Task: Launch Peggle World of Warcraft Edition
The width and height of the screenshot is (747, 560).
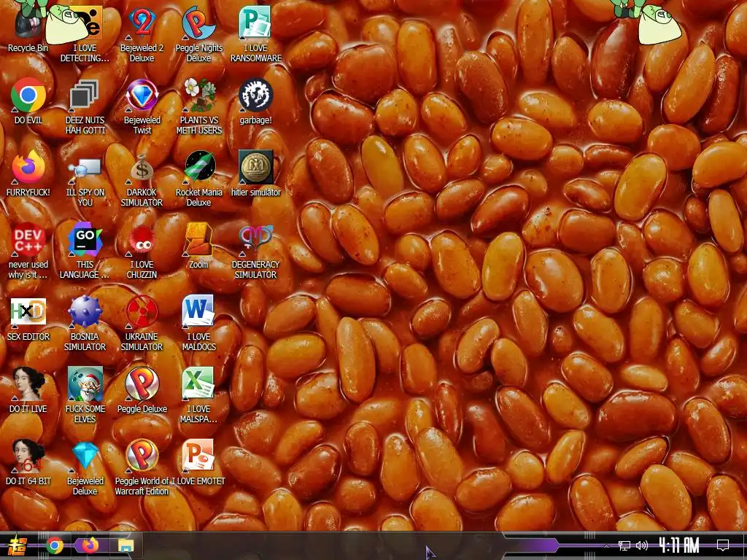Action: click(x=142, y=467)
